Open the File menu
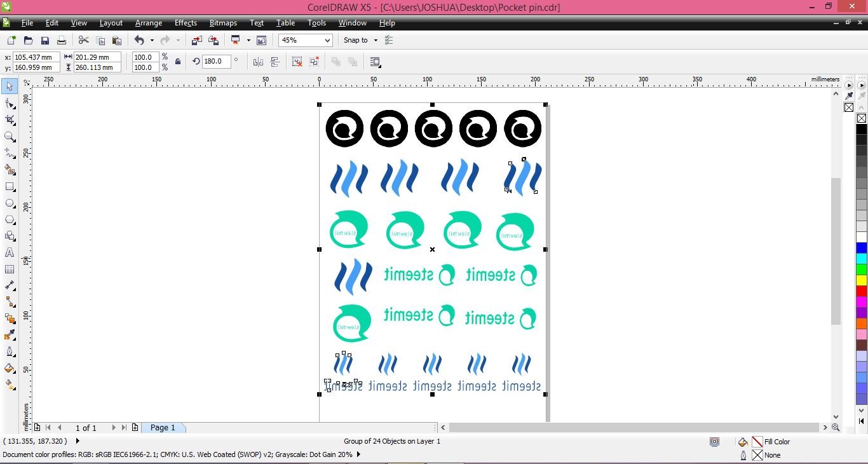 tap(27, 23)
